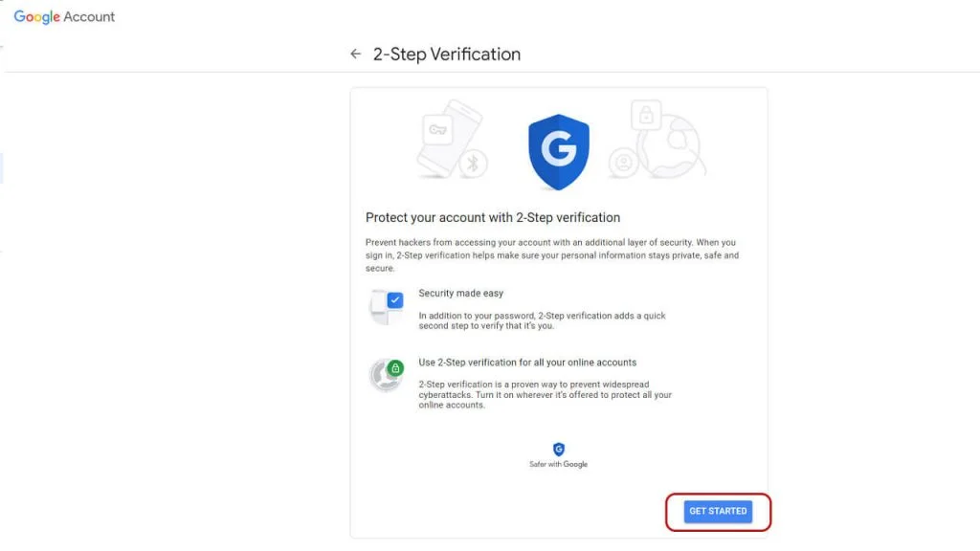Click the phone with key illustration
The height and width of the screenshot is (551, 980).
[448, 139]
